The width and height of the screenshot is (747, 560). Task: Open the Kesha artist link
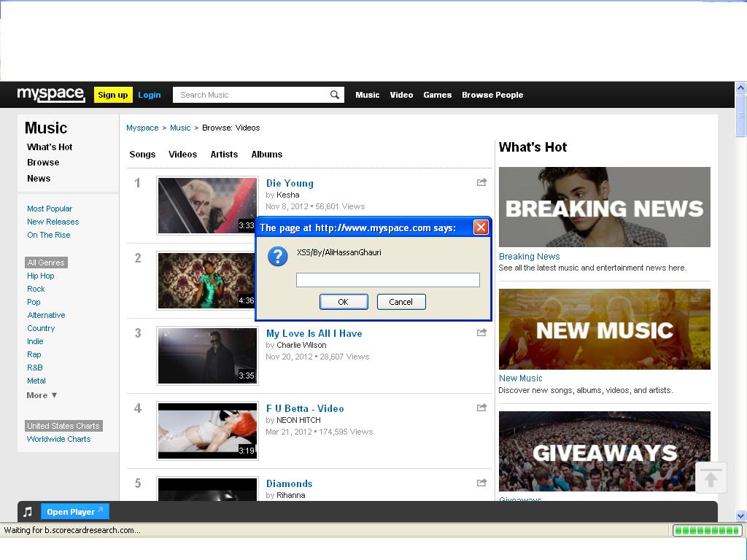[288, 195]
